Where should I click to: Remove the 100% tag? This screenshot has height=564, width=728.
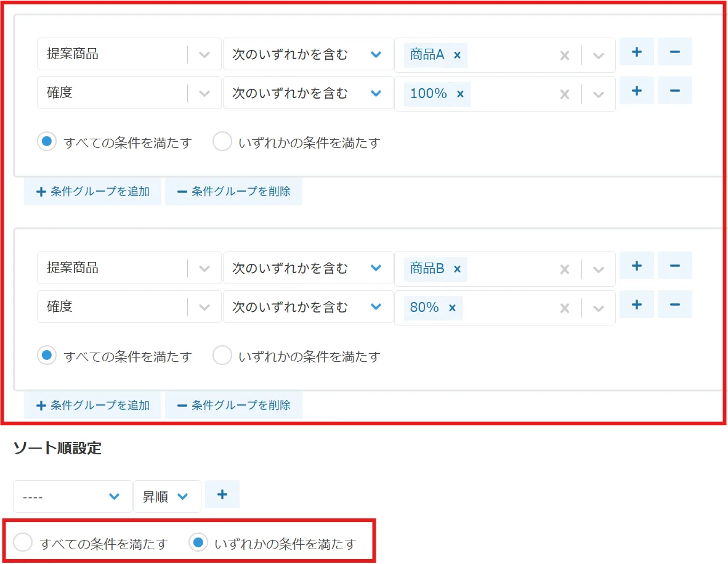pos(460,94)
